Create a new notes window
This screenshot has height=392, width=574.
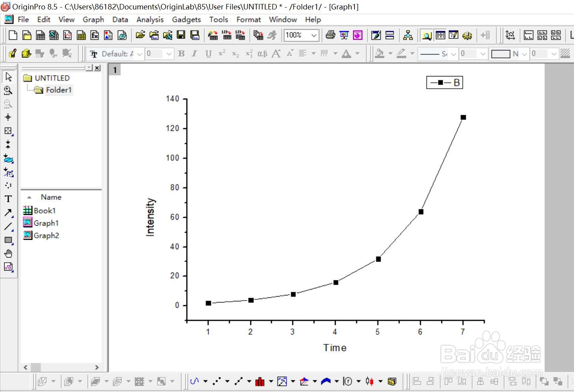click(122, 35)
